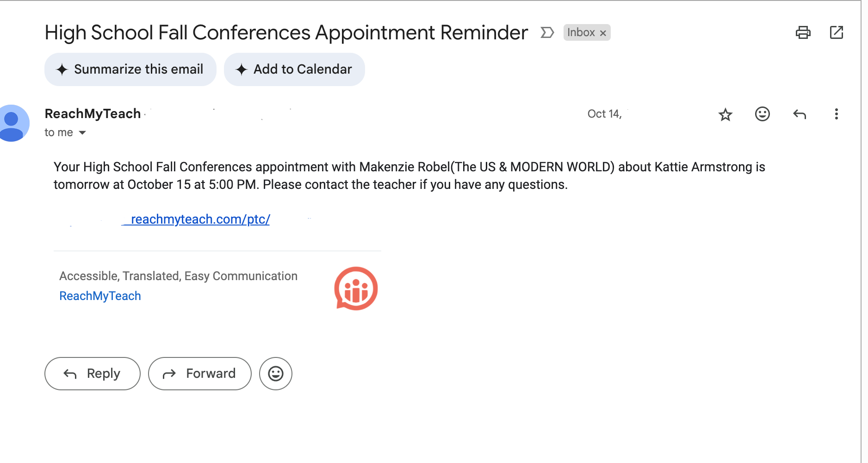Open recipient details dropdown arrow

coord(82,132)
